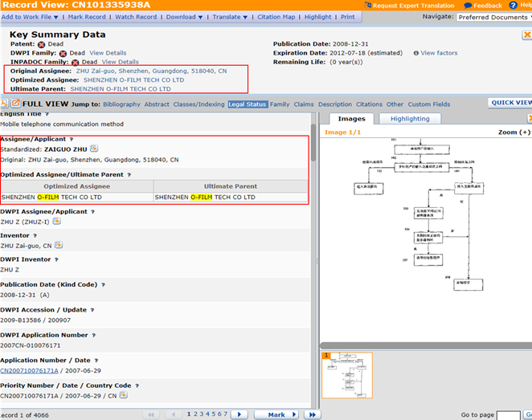Click the search icon next to Inventor ZHU Zai-guo
The image size is (532, 420).
[59, 245]
